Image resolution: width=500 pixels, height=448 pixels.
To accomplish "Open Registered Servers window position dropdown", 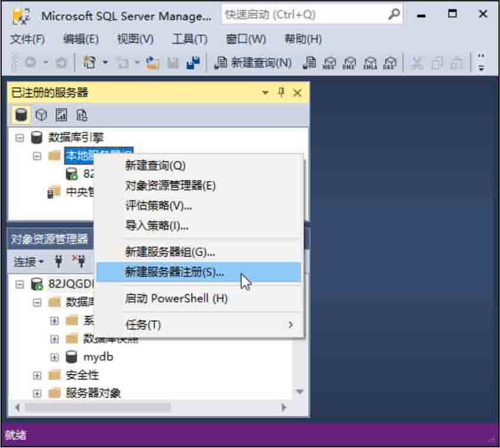I will tap(265, 93).
